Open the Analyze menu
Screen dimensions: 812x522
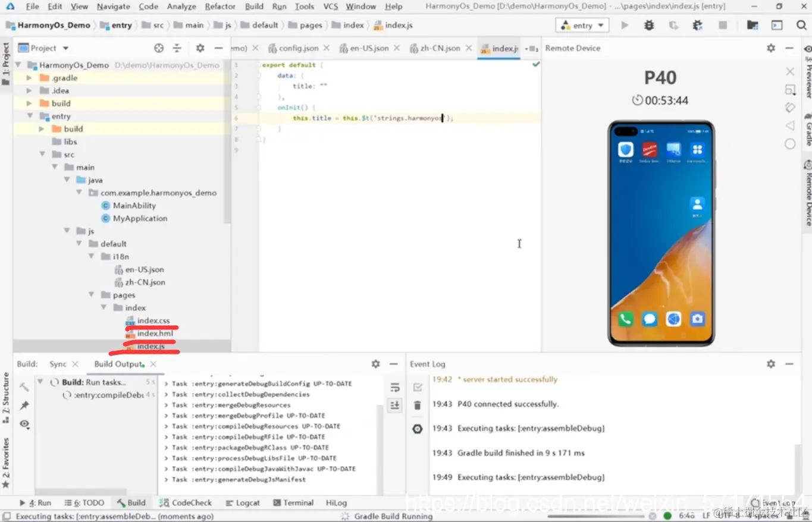[x=181, y=7]
